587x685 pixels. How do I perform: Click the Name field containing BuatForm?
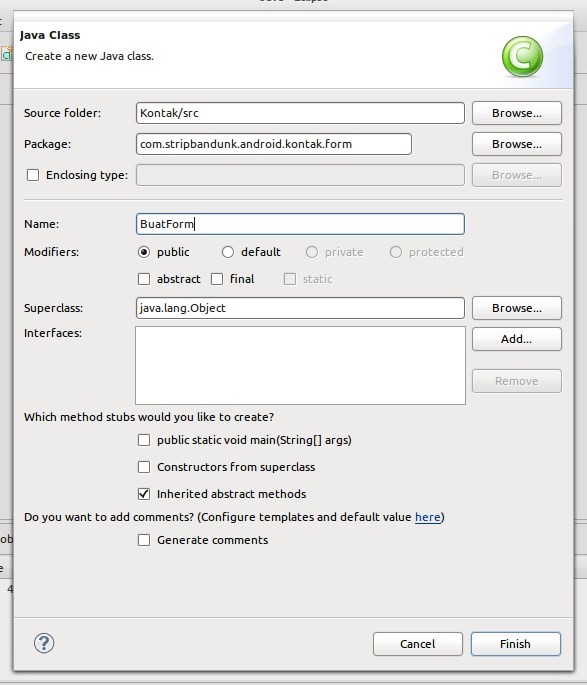click(x=300, y=224)
